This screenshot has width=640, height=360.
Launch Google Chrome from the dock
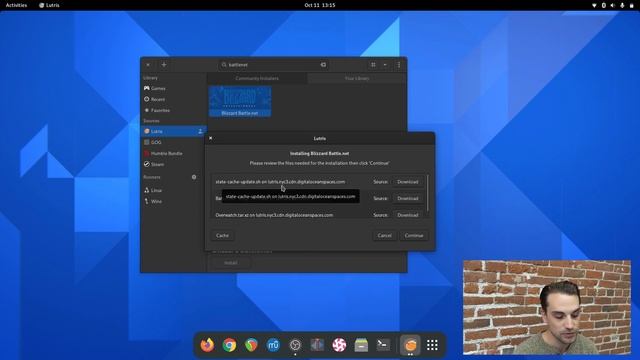pos(229,345)
